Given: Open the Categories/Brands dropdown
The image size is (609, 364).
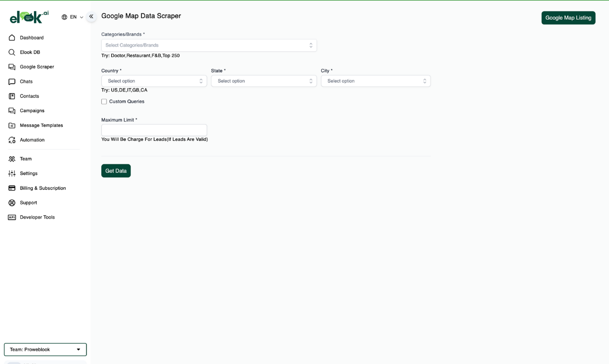Looking at the screenshot, I should pos(209,45).
